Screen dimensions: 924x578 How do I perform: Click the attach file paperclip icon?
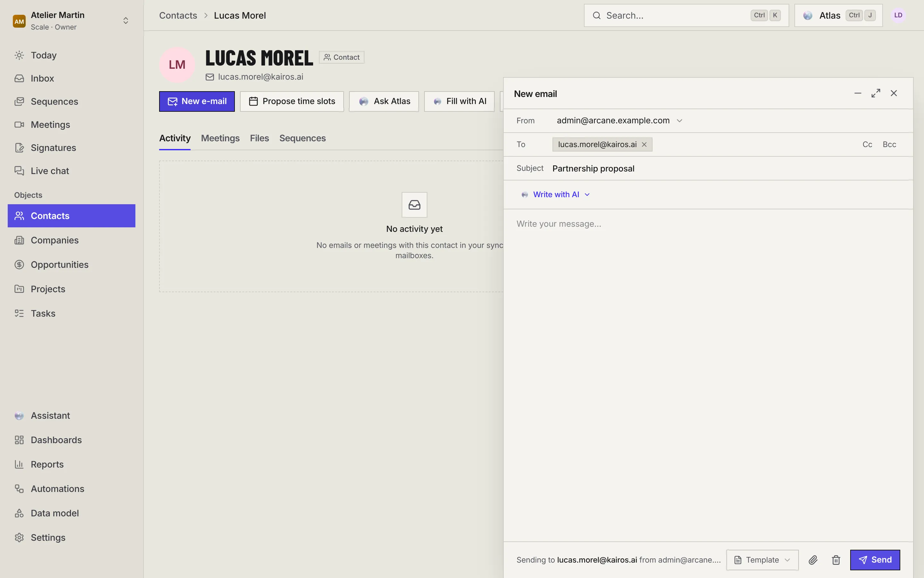point(813,560)
